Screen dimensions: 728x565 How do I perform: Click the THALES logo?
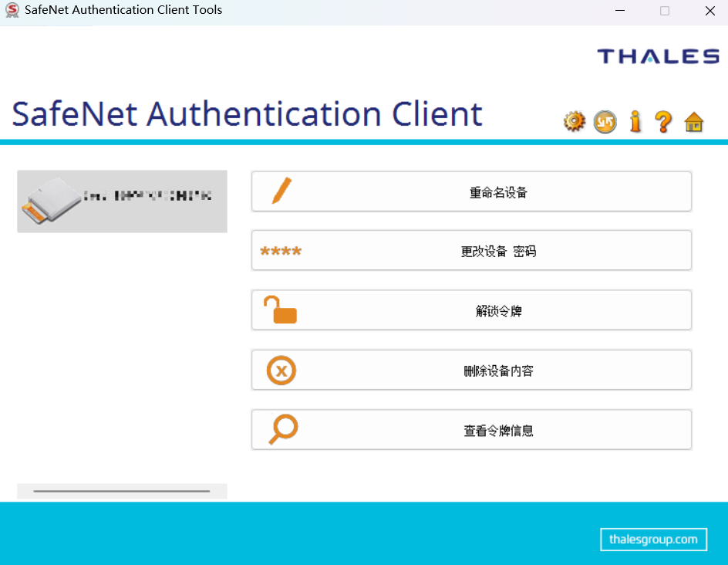point(659,56)
